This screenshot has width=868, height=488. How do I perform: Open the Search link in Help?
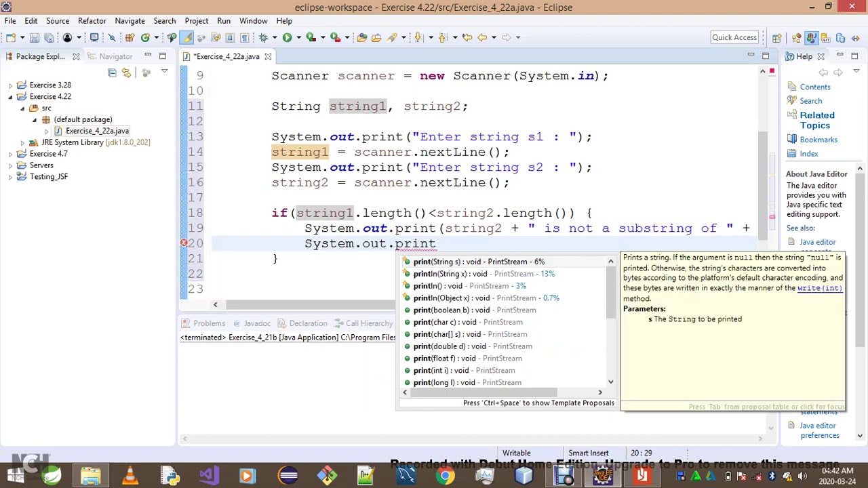pos(810,101)
